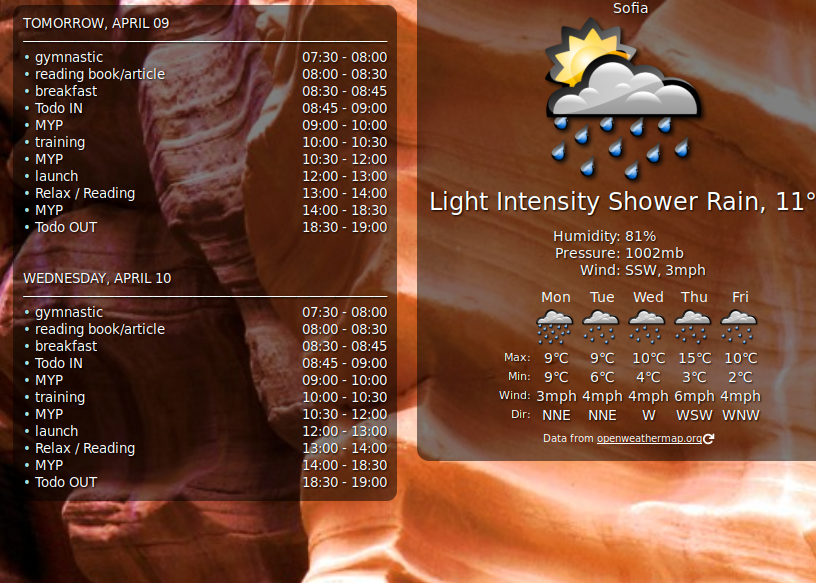
Task: Select Monday's rain forecast icon
Action: [554, 325]
